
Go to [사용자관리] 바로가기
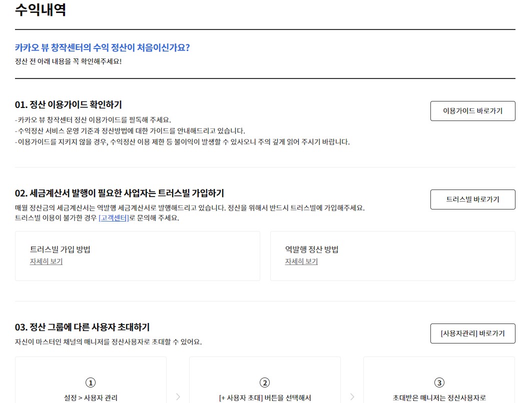(472, 333)
